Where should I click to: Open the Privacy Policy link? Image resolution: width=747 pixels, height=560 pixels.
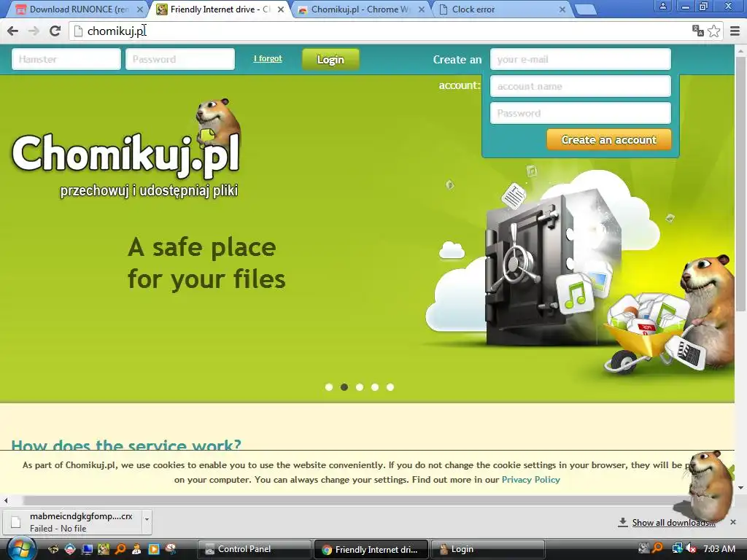click(531, 480)
